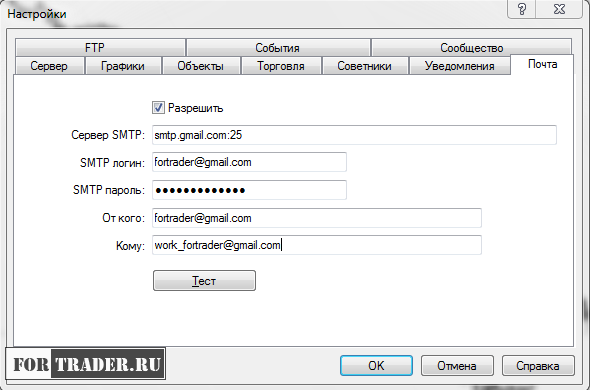The height and width of the screenshot is (390, 590).
Task: Switch to the События tab
Action: (x=278, y=47)
